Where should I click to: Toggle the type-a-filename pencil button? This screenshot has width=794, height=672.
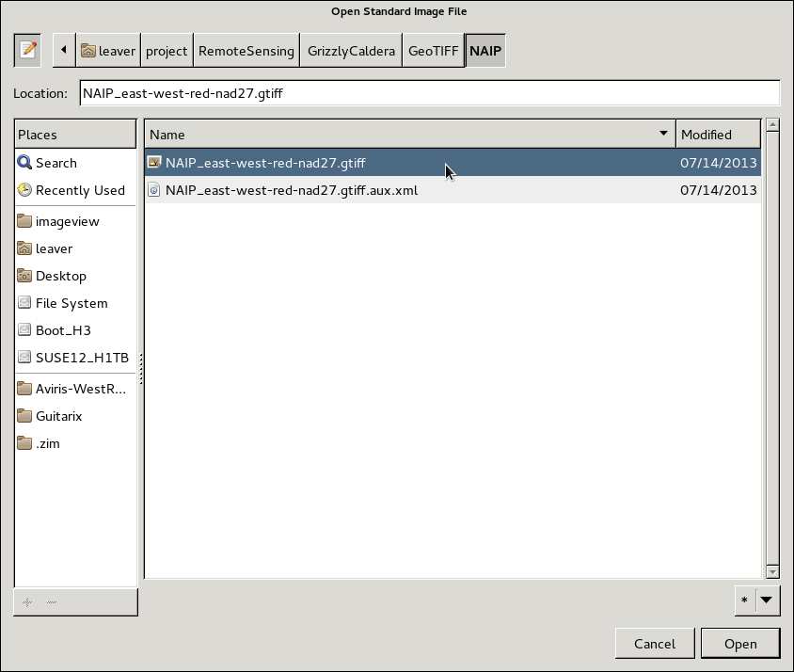tap(27, 50)
